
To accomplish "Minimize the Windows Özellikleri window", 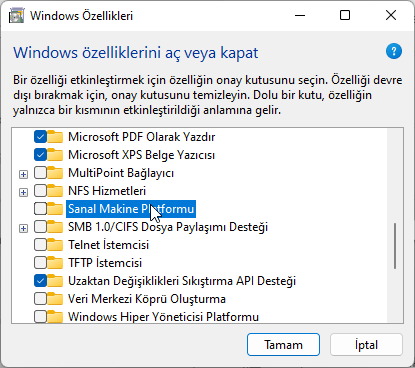I will tap(300, 15).
